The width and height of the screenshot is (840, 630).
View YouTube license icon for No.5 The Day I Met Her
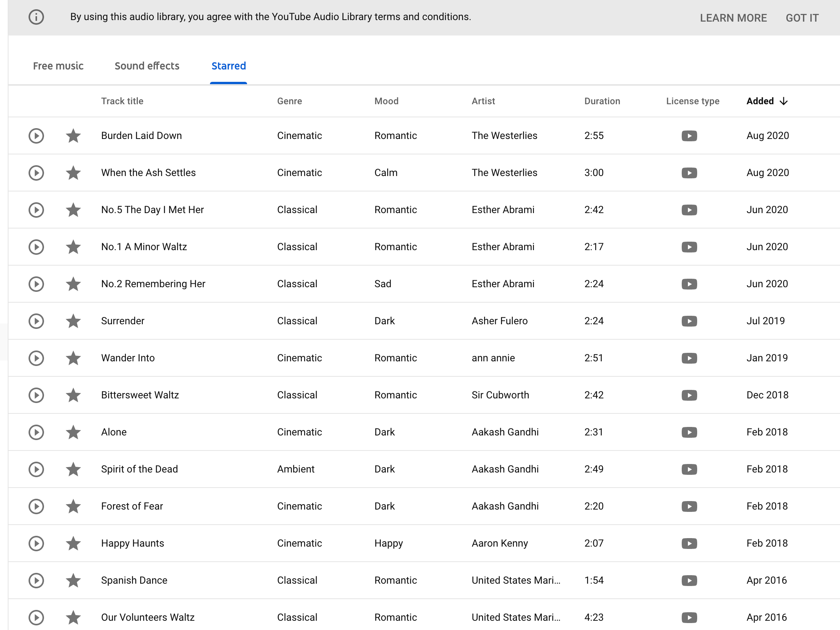pos(689,210)
